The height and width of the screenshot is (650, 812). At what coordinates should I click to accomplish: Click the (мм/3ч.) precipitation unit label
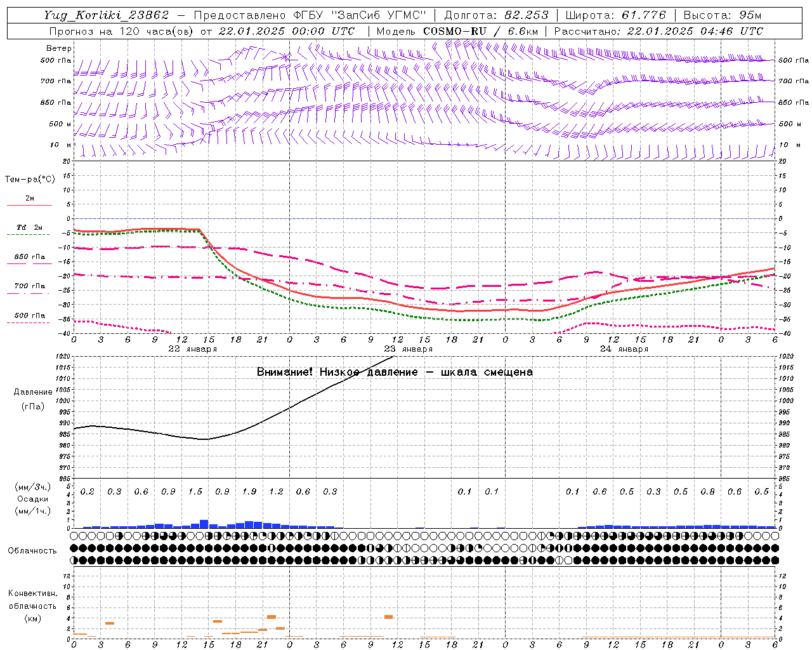(x=33, y=487)
